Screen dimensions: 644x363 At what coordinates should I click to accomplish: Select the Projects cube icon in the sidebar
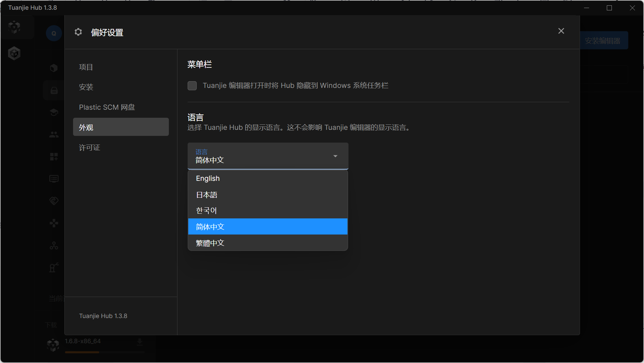click(x=54, y=68)
